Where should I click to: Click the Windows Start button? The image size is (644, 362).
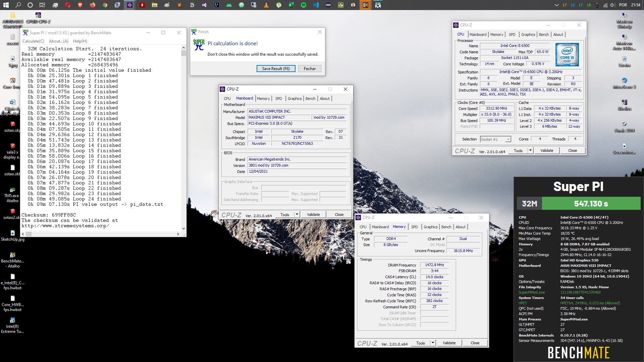click(6, 5)
